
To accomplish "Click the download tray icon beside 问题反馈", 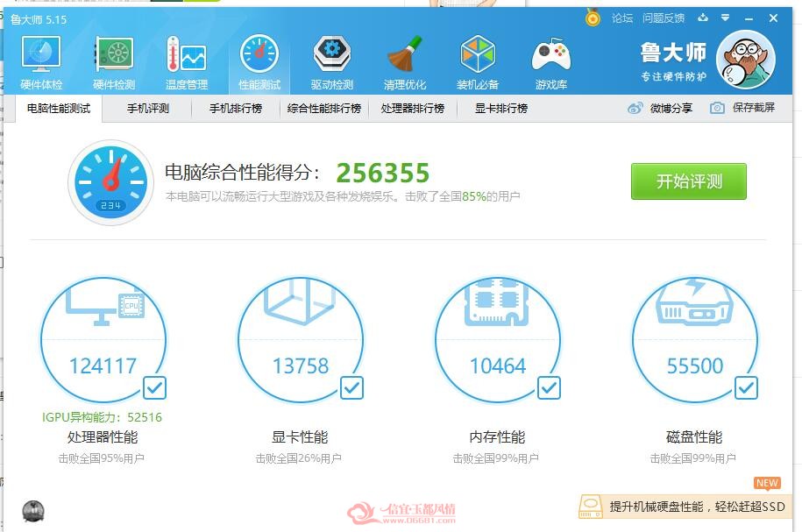I will tap(703, 18).
